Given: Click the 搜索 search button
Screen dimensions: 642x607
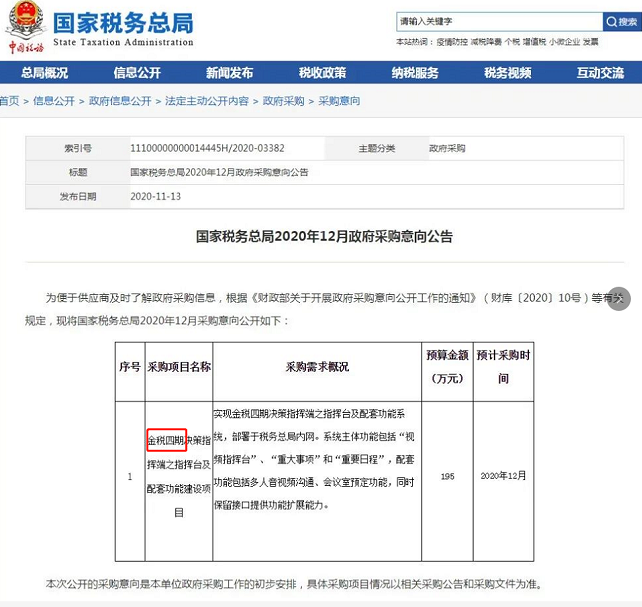Looking at the screenshot, I should coord(622,22).
